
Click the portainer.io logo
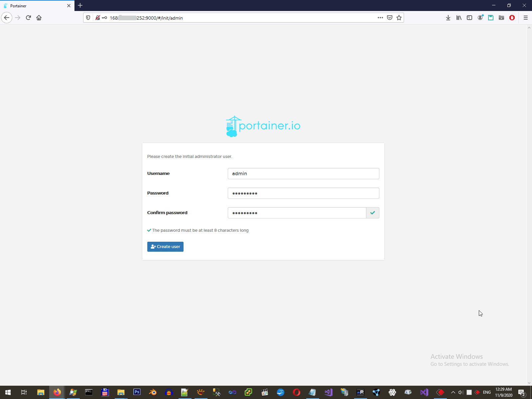click(x=263, y=126)
